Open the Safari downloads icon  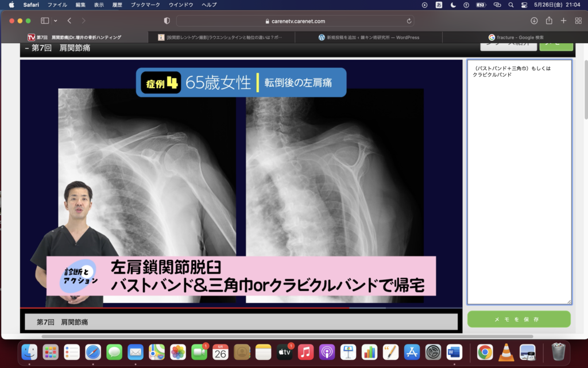[534, 21]
